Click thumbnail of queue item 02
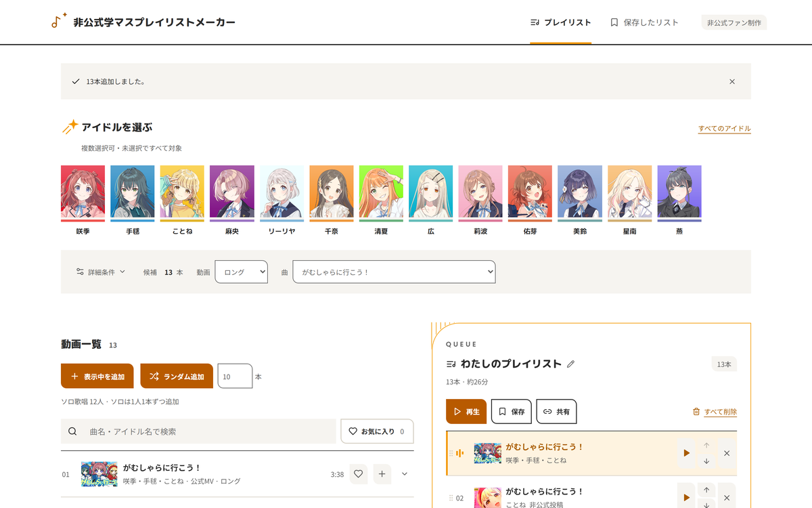The width and height of the screenshot is (812, 508). click(x=487, y=498)
